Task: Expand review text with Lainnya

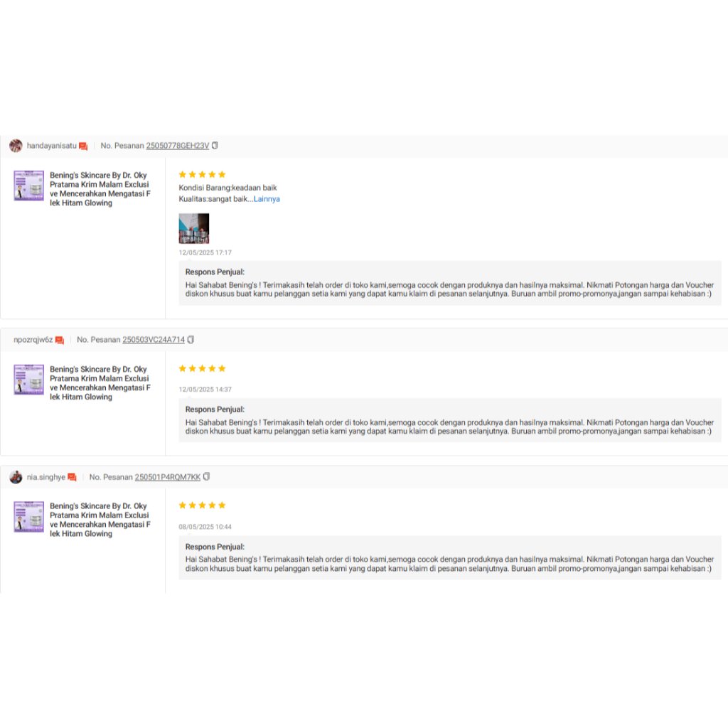Action: tap(267, 199)
